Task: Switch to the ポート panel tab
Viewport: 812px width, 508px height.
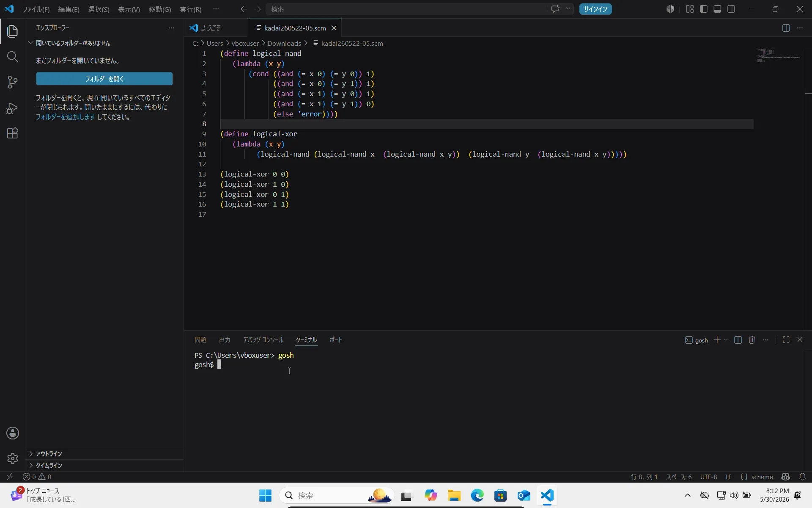Action: (336, 340)
